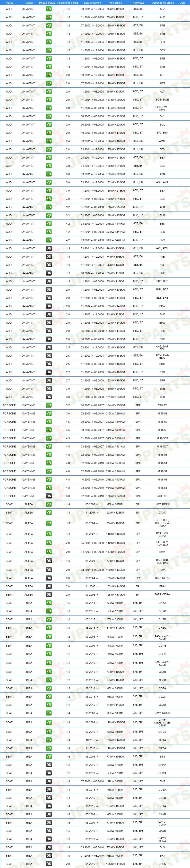Select the power cell '171kW / 233KM'
This screenshot has width=190, height=868.
tap(115, 397)
